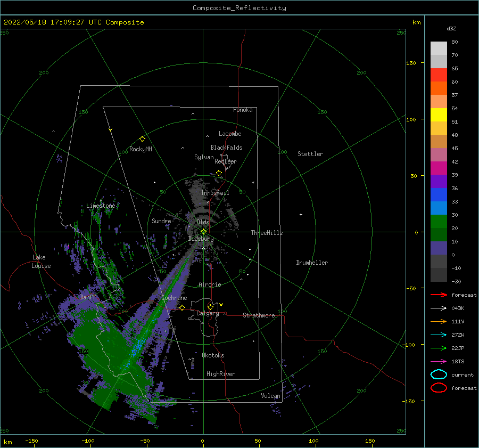Screen dimensions: 479x448
Task: Click the purple 39-36 dBZ swatch
Action: click(439, 182)
